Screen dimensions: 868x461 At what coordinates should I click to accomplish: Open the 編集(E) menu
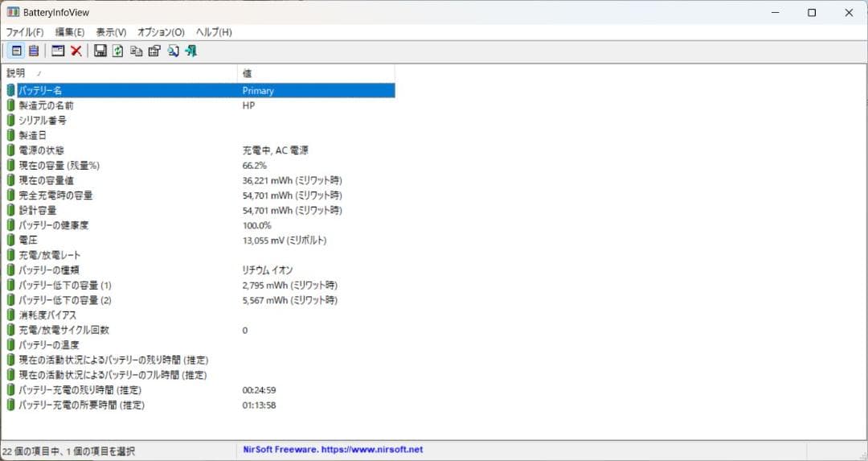click(70, 32)
